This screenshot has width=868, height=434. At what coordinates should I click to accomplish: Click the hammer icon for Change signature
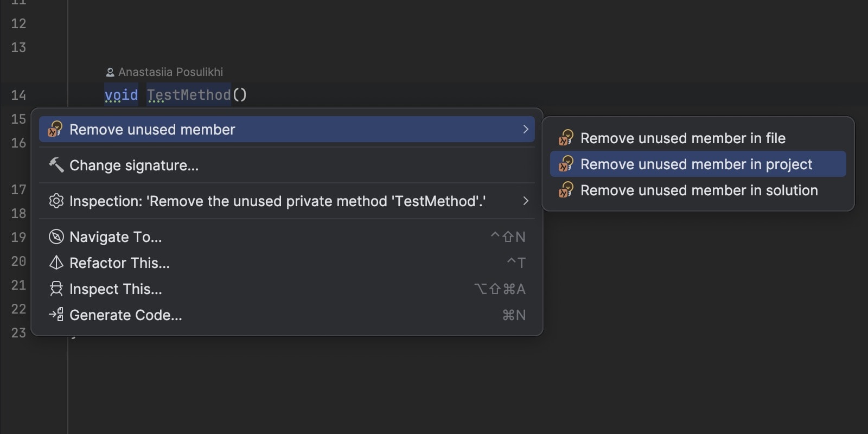tap(56, 165)
